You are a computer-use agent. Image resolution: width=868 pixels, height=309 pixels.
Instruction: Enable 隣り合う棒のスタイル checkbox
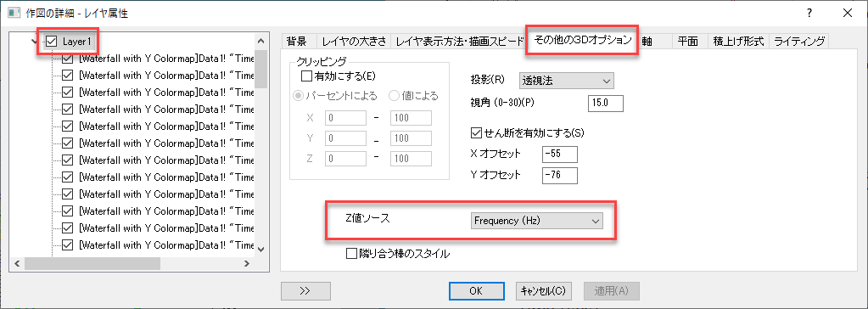coord(350,254)
